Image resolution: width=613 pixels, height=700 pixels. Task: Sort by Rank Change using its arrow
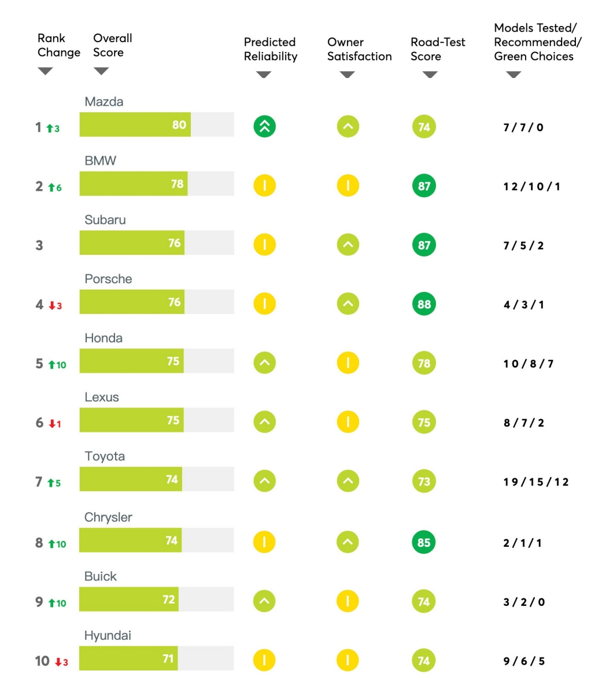[45, 71]
